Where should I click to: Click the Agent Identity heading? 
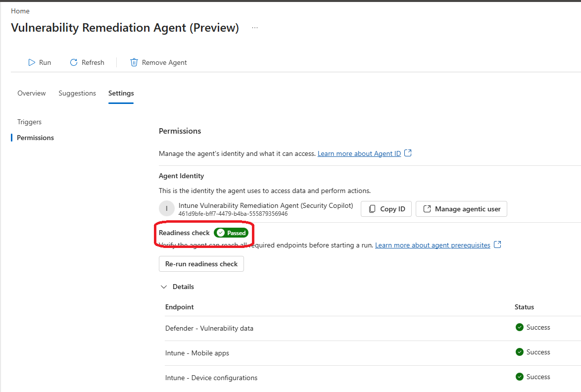point(181,176)
